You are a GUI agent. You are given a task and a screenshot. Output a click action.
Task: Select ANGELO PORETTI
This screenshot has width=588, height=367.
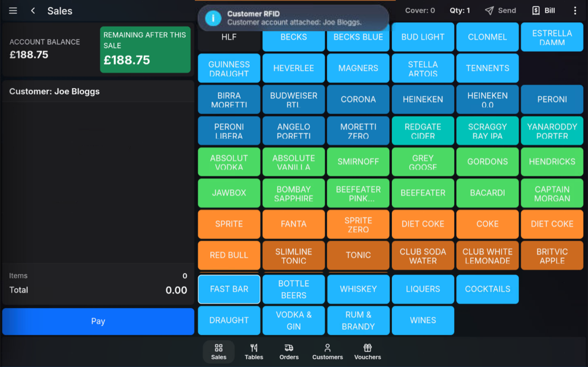[x=294, y=131]
